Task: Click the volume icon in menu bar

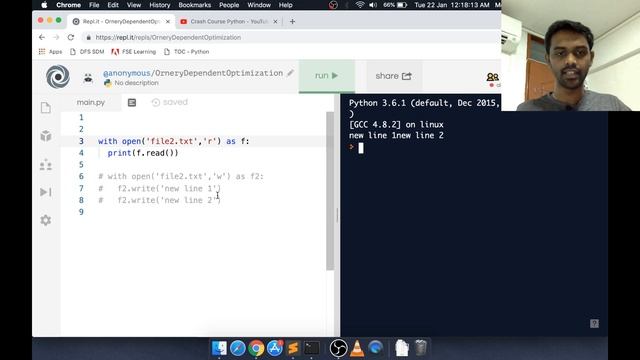Action: (373, 5)
